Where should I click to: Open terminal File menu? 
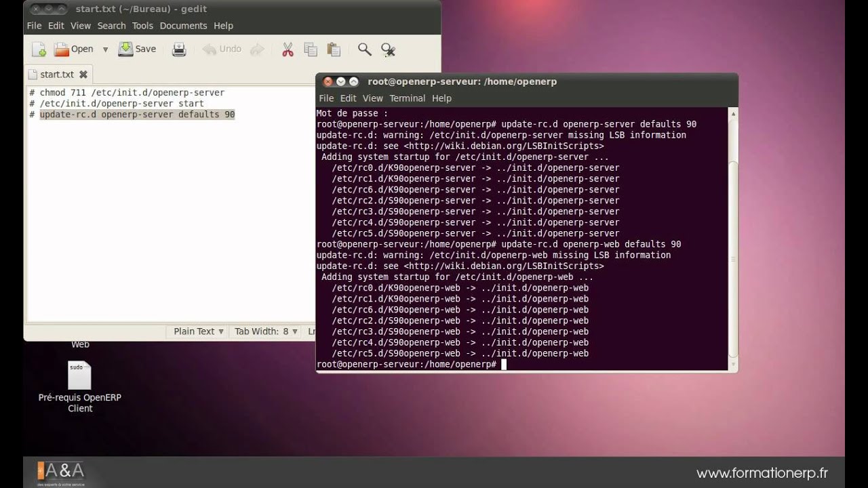tap(326, 98)
